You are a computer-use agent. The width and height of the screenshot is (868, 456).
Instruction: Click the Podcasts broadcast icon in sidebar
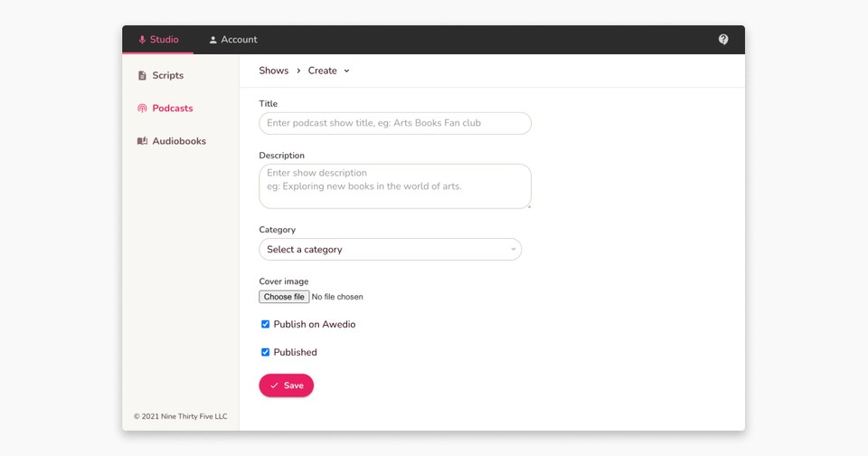coord(142,109)
